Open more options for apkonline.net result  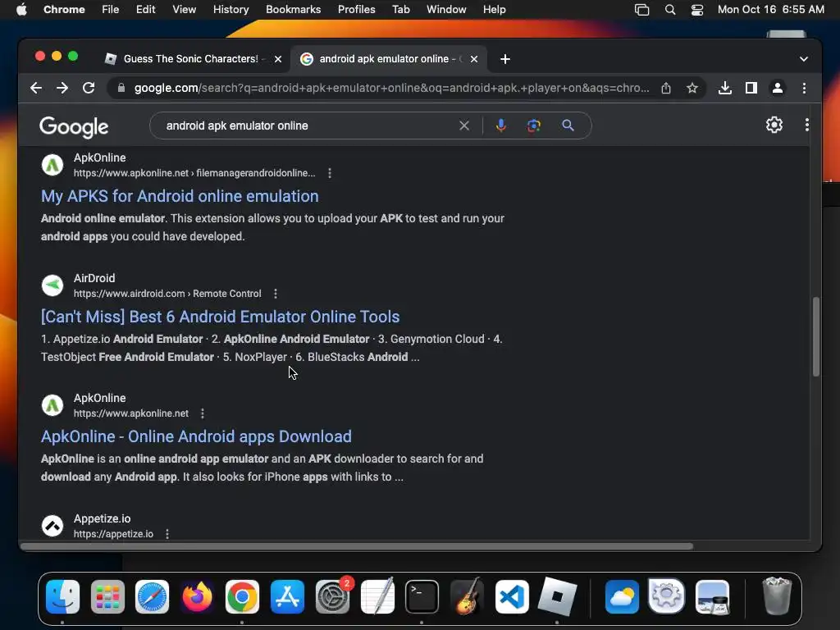tap(202, 413)
